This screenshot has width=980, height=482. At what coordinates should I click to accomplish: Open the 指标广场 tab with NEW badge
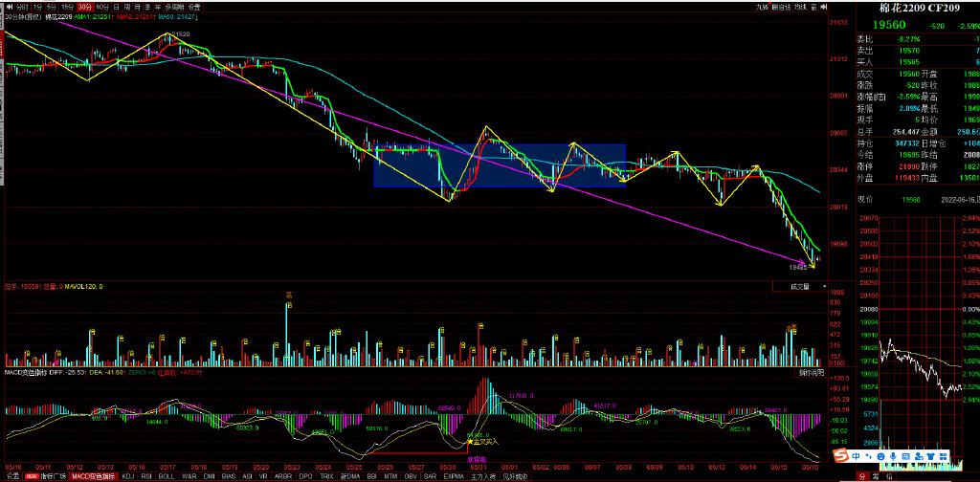(46, 476)
